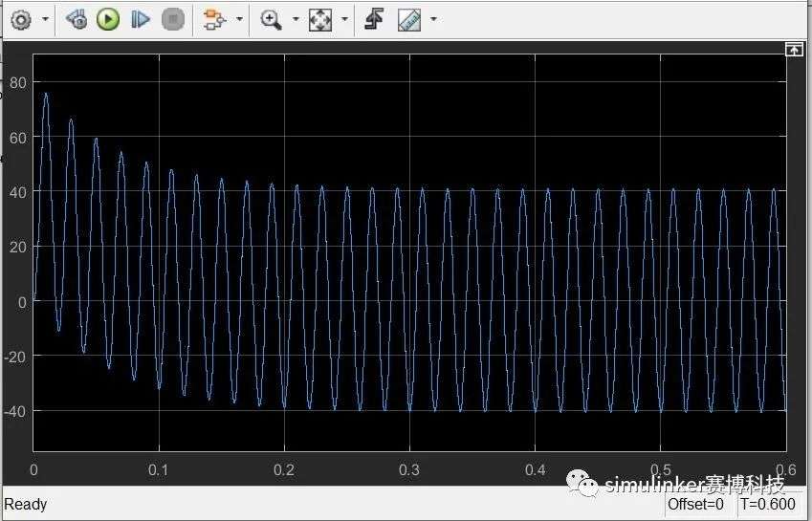
Task: Click the x-axis label 0.3
Action: (x=409, y=469)
